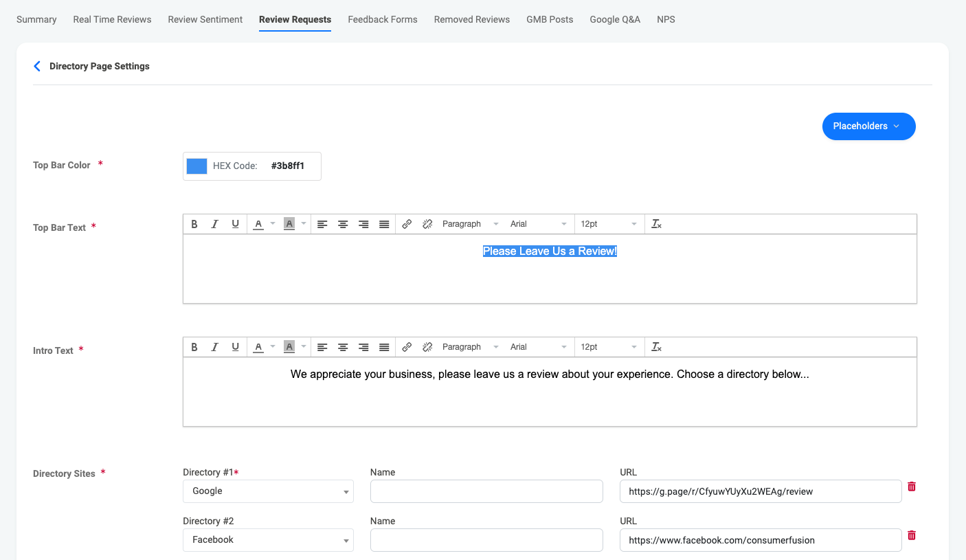The width and height of the screenshot is (966, 560).
Task: Open 12pt size dropdown in Top Bar Text editor
Action: pyautogui.click(x=609, y=224)
